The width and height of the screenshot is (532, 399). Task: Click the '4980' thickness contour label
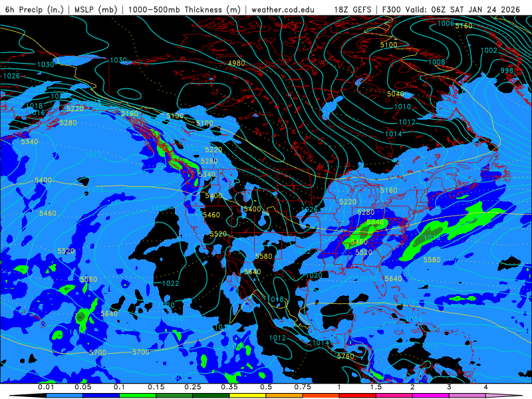(237, 63)
